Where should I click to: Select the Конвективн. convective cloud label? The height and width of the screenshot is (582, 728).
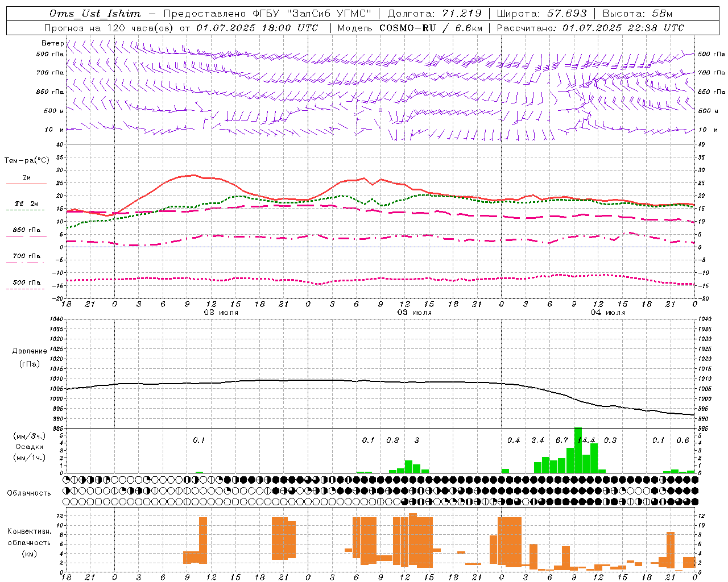tap(30, 531)
